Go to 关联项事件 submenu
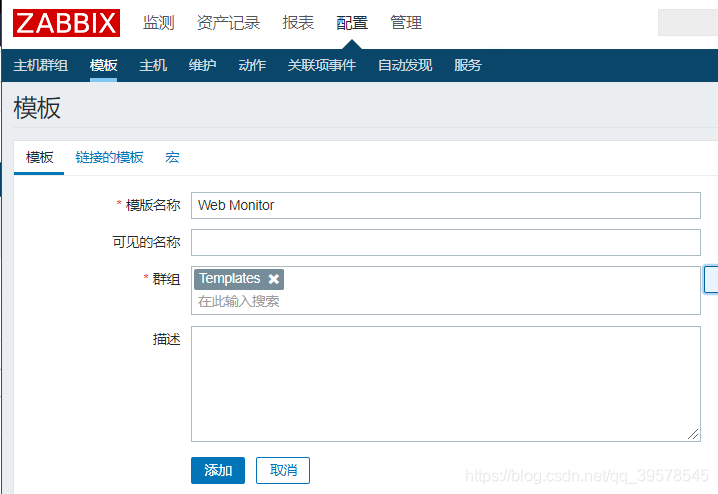 pyautogui.click(x=321, y=65)
